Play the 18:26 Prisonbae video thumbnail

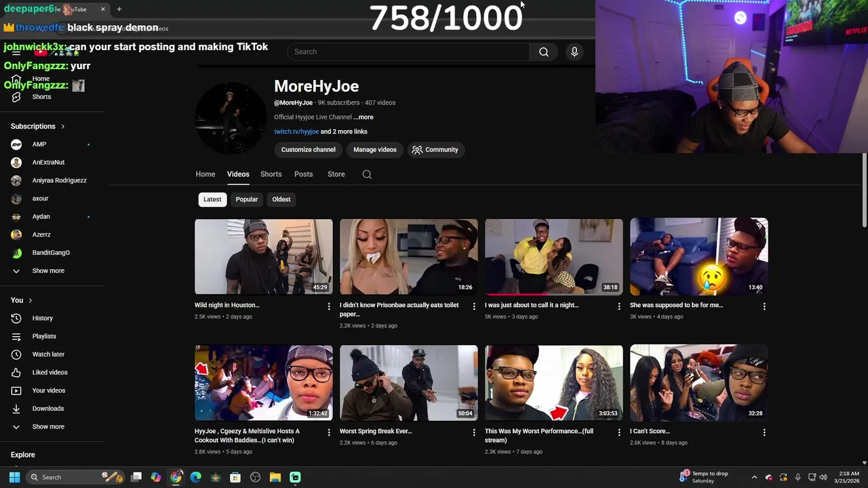409,256
